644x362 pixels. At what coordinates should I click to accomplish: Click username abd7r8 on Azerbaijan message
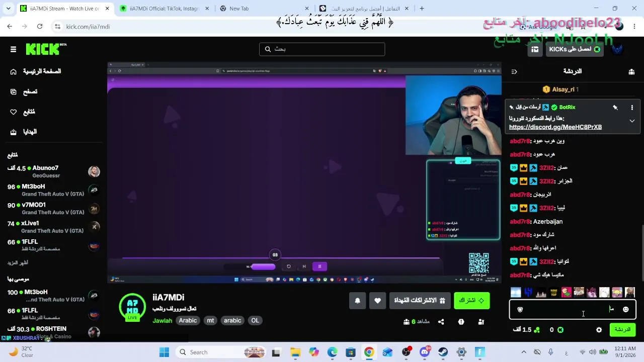(520, 222)
